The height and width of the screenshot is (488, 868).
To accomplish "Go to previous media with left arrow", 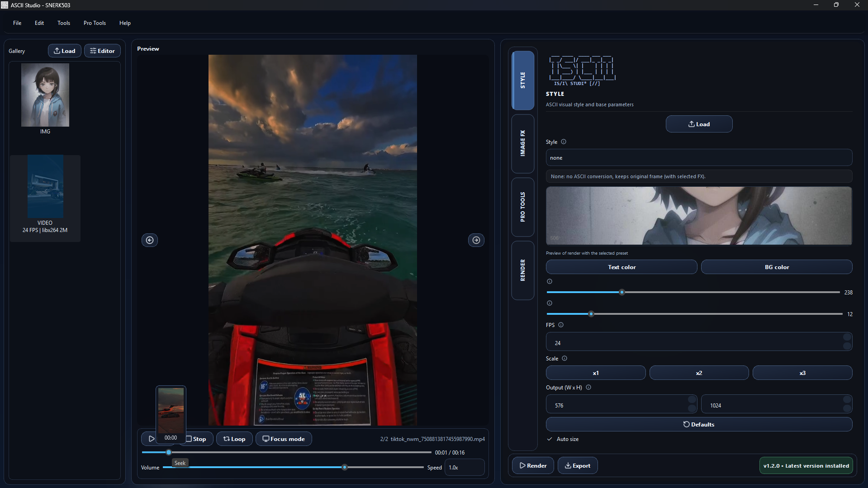I will pos(150,240).
